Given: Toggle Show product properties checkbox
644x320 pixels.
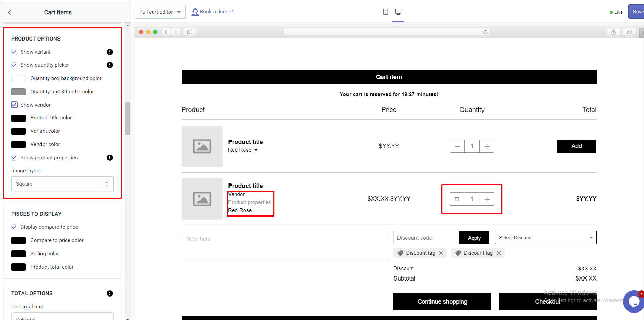Looking at the screenshot, I should [x=14, y=158].
